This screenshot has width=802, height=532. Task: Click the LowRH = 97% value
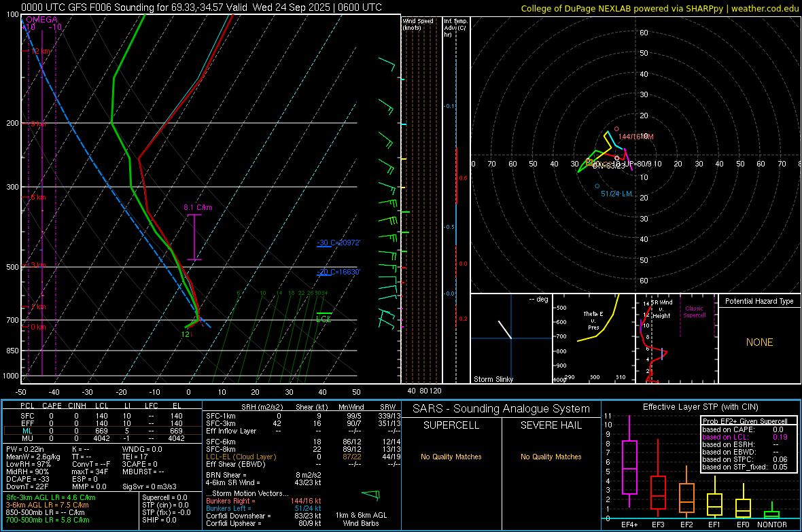(x=28, y=464)
